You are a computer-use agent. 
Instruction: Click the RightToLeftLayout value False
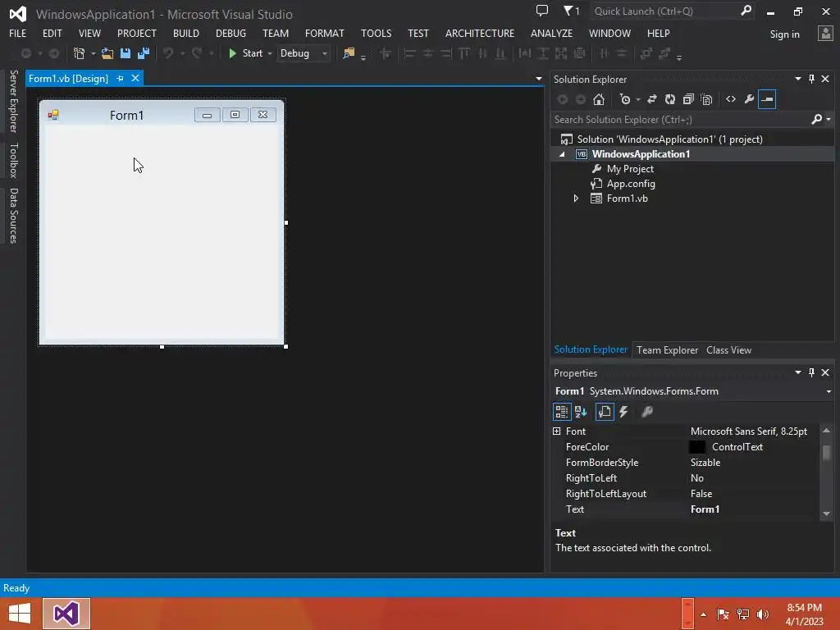pos(701,493)
